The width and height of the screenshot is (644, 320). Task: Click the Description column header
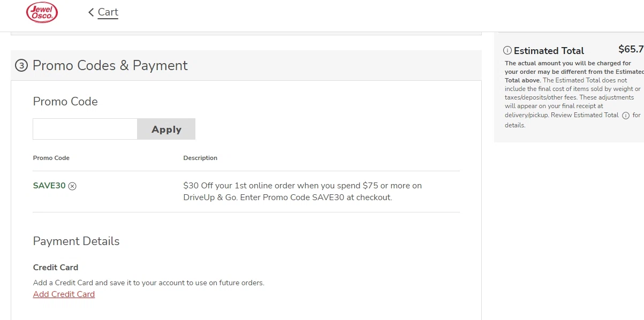click(x=200, y=158)
